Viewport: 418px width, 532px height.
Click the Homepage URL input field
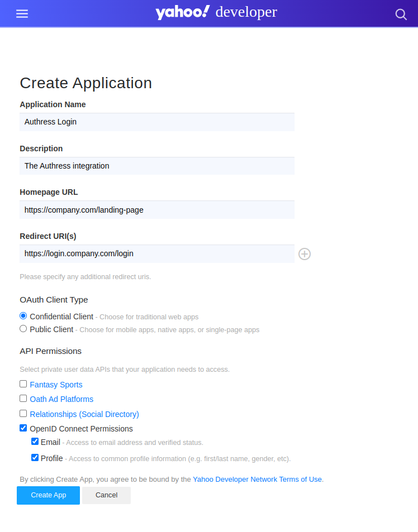[x=156, y=210]
